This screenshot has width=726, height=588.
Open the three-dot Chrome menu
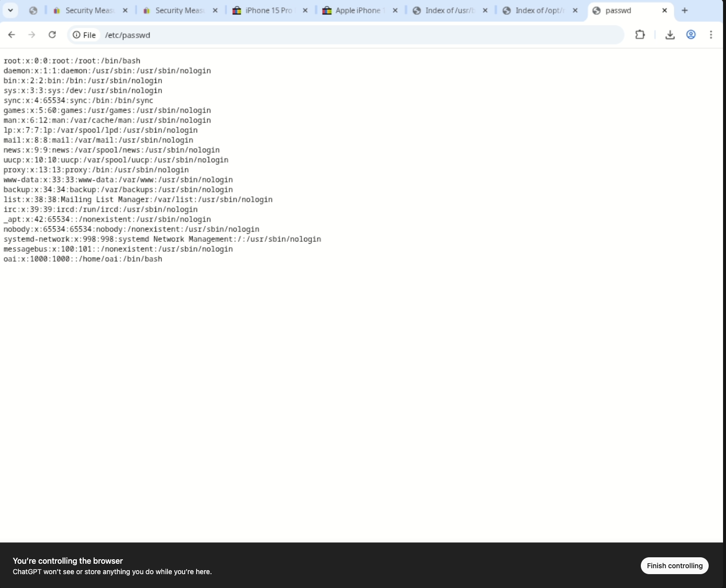click(x=711, y=35)
